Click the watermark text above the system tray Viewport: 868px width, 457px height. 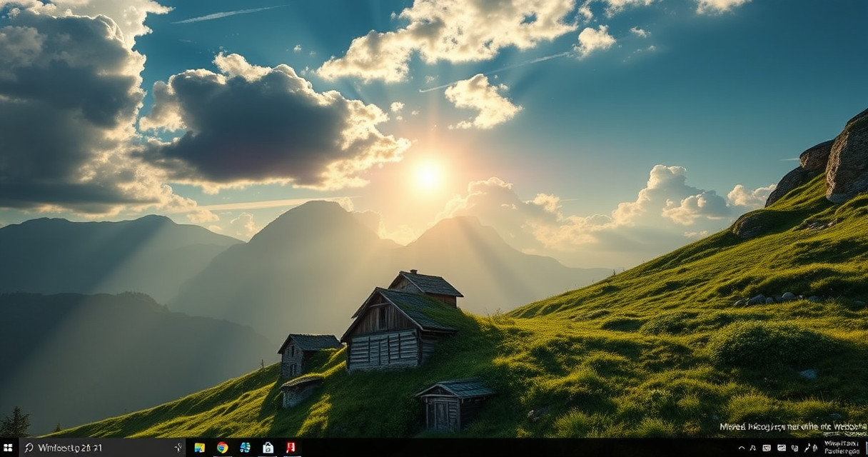click(x=791, y=427)
